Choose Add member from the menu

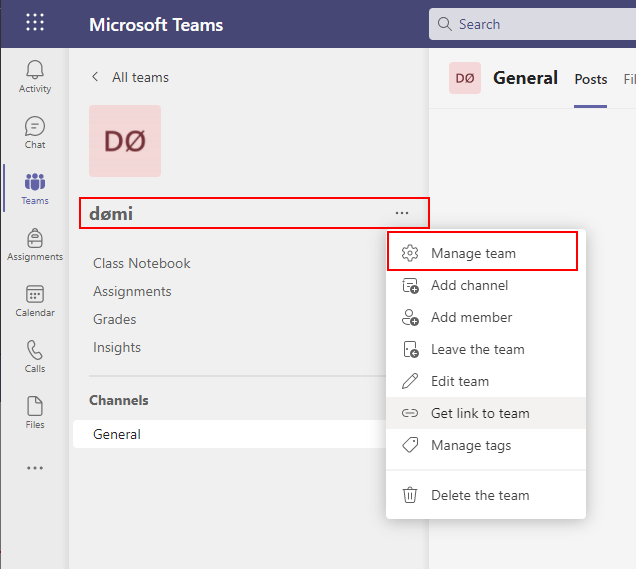pos(486,317)
